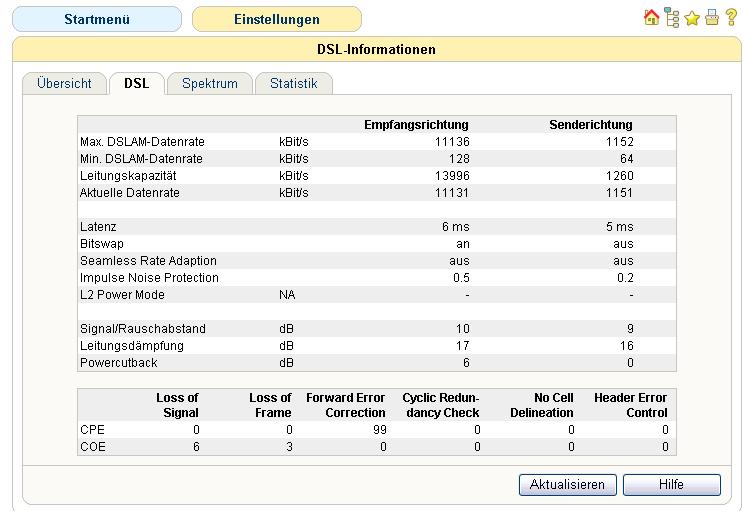The height and width of the screenshot is (511, 743).
Task: Click the home house icon
Action: point(651,18)
